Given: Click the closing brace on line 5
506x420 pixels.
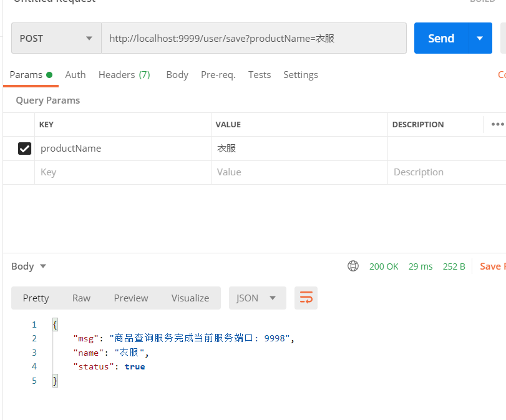Looking at the screenshot, I should (x=55, y=381).
